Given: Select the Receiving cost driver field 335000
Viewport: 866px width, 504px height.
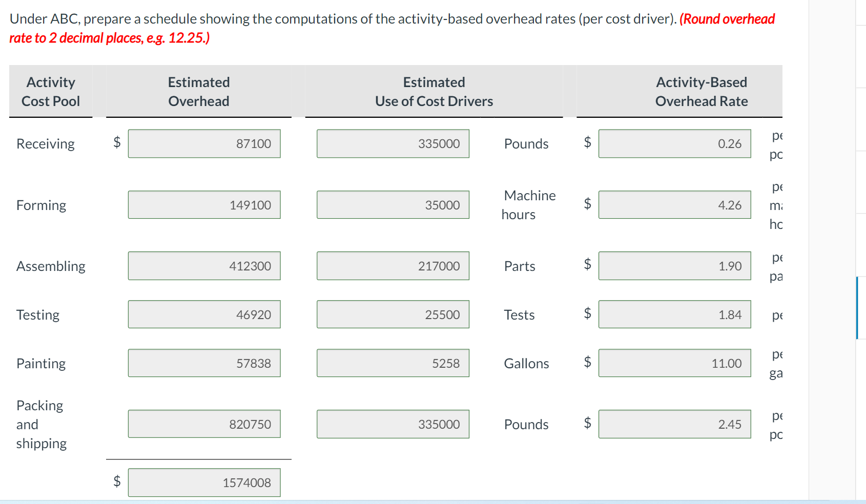Looking at the screenshot, I should click(x=393, y=143).
